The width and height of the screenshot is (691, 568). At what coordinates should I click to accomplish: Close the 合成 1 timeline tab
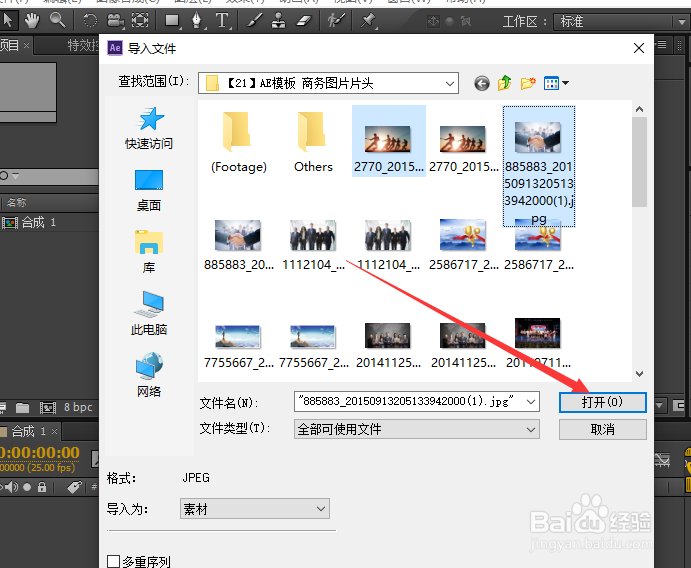[55, 431]
